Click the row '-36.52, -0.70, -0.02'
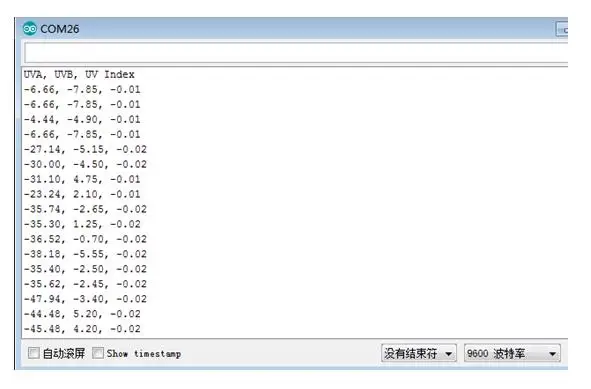 pyautogui.click(x=85, y=239)
